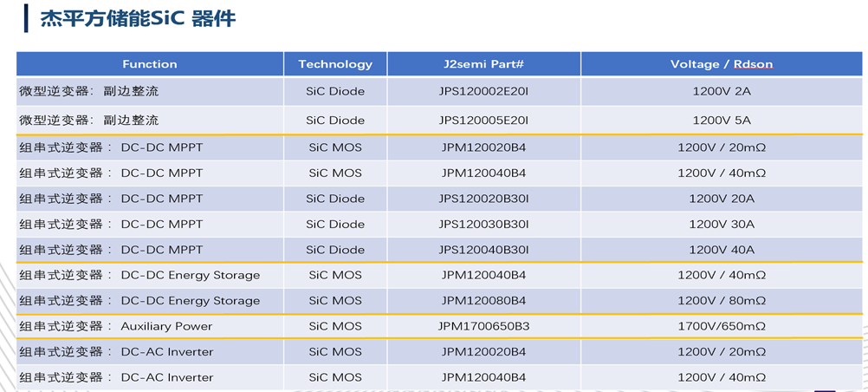Click part number JPS120020B30I

tap(484, 199)
